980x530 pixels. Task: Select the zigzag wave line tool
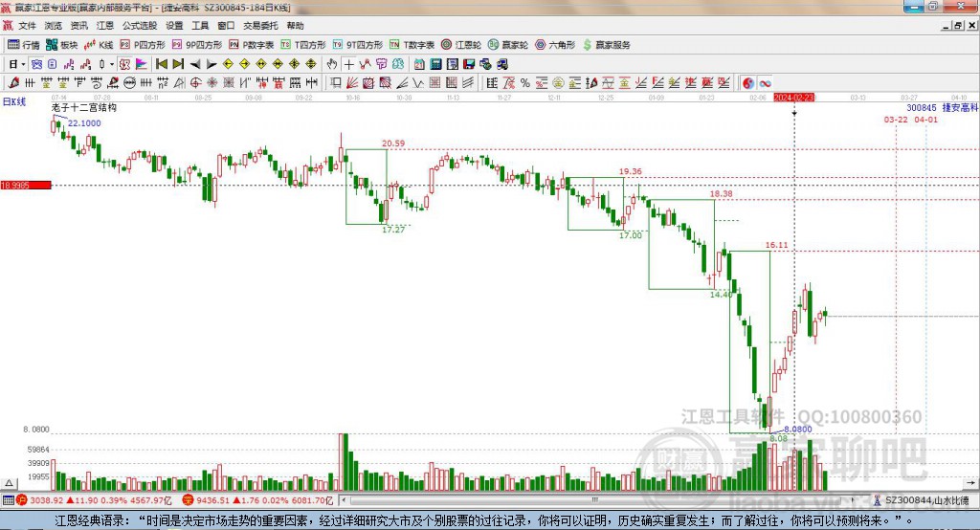418,82
